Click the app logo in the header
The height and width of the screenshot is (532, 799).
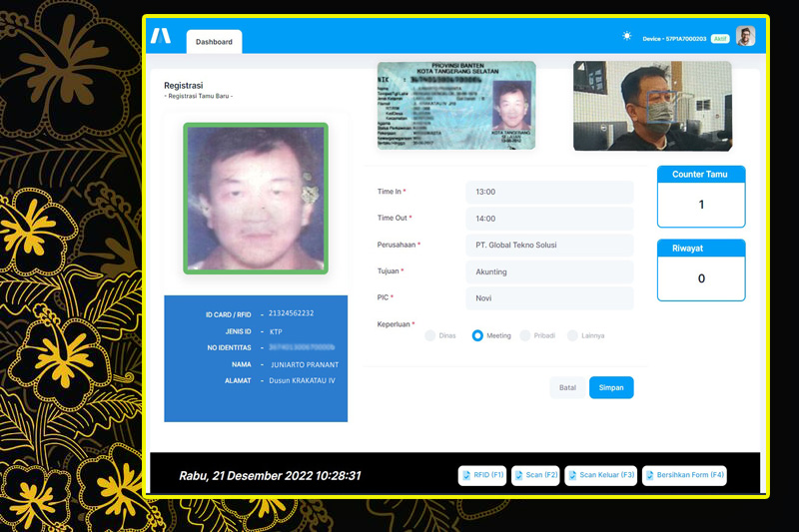coord(161,37)
